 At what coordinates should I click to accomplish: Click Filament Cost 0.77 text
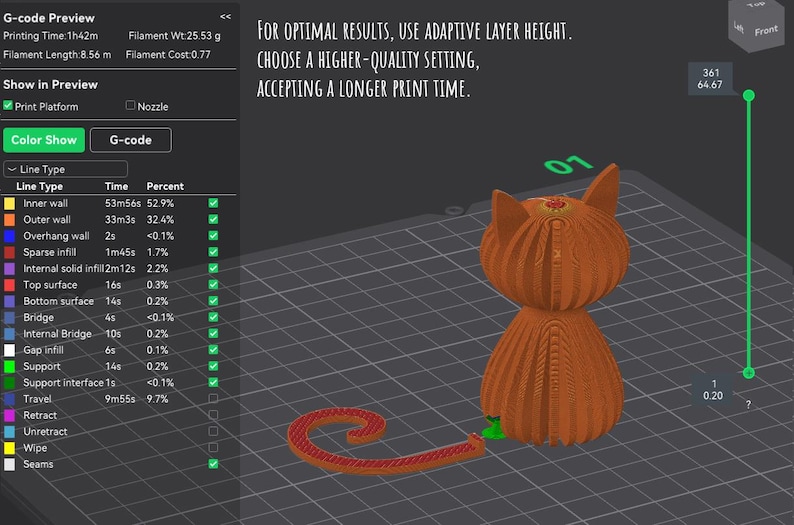(x=168, y=55)
